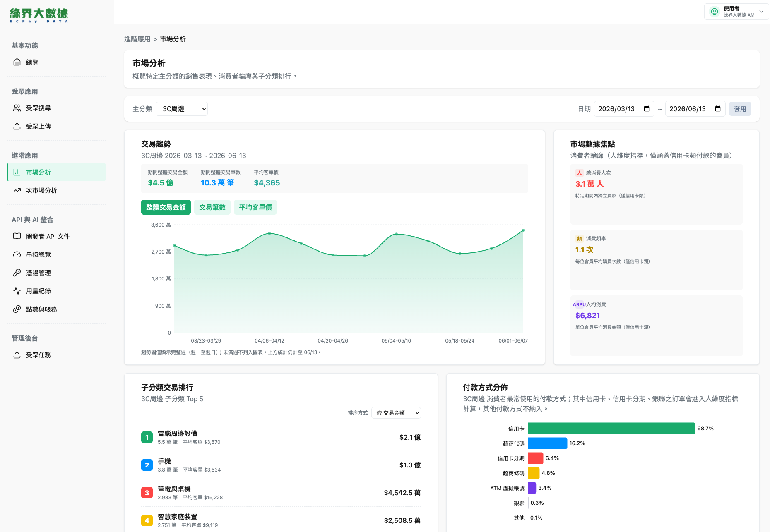This screenshot has height=532, width=770.
Task: Click the trend arrow icon for 次市場分析
Action: (x=17, y=190)
